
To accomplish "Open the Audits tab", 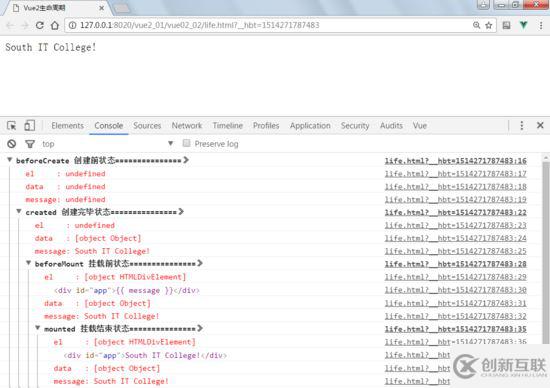I will point(391,126).
